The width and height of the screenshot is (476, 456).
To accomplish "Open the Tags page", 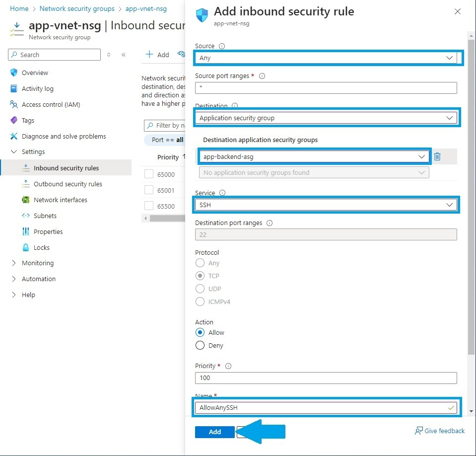I will pos(28,120).
